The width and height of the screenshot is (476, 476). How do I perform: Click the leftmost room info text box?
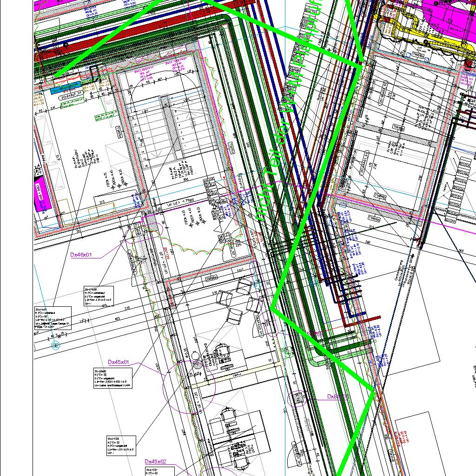tap(53, 318)
